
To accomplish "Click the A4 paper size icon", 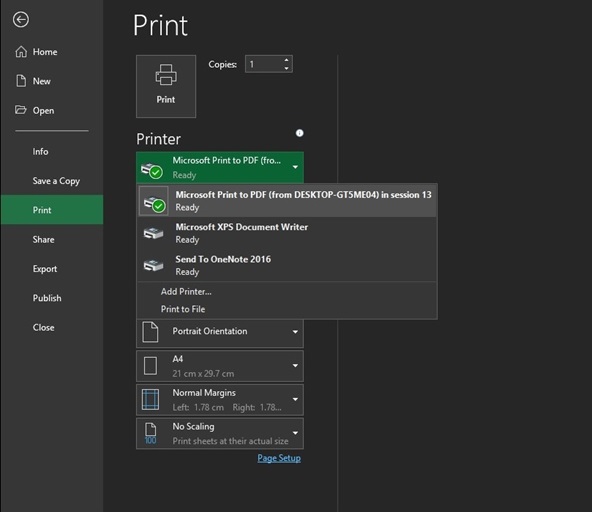I will (x=150, y=366).
